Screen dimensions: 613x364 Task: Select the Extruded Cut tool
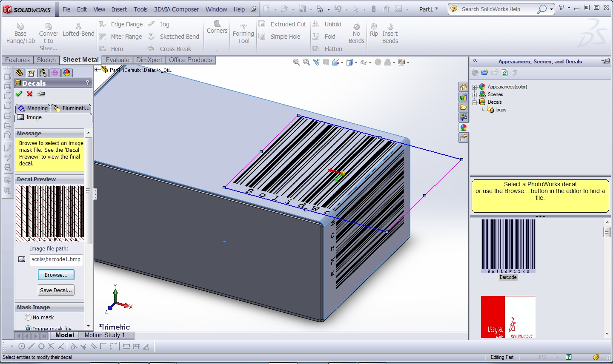(x=283, y=24)
